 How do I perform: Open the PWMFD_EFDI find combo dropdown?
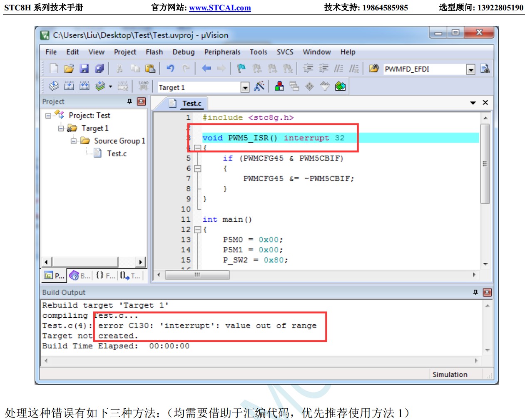471,69
